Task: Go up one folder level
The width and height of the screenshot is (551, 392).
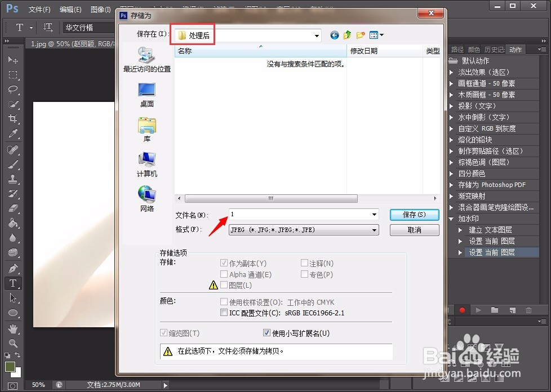Action: tap(348, 35)
